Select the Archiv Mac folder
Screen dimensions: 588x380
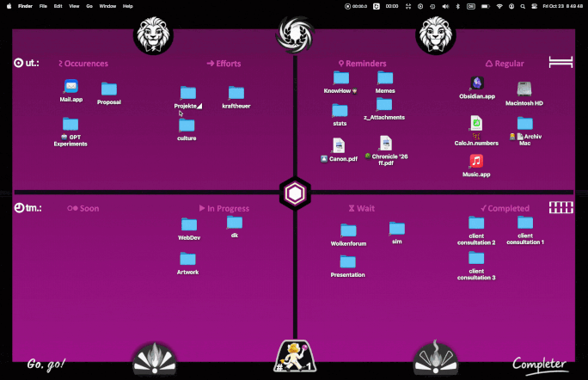click(x=525, y=124)
